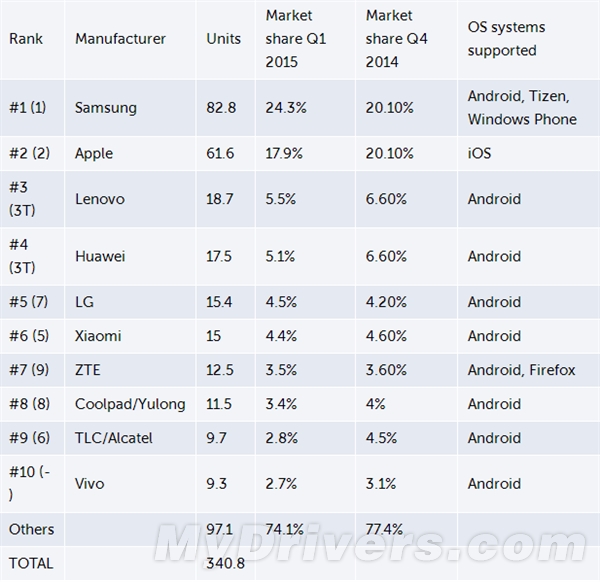The width and height of the screenshot is (600, 582).
Task: Click the Units column header
Action: (x=223, y=39)
